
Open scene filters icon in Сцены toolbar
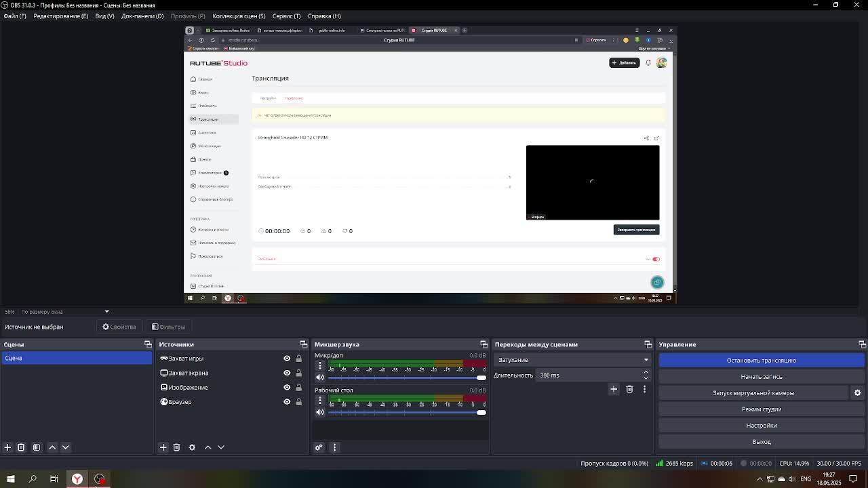[37, 447]
